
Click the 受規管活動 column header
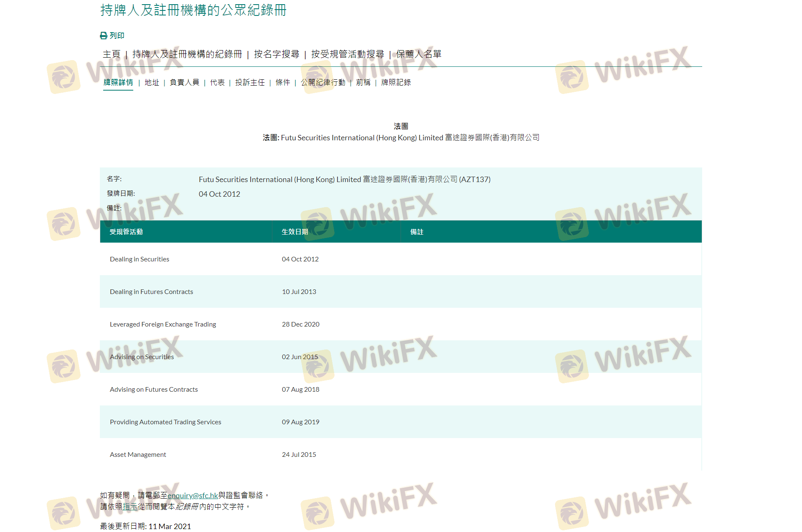pos(126,232)
